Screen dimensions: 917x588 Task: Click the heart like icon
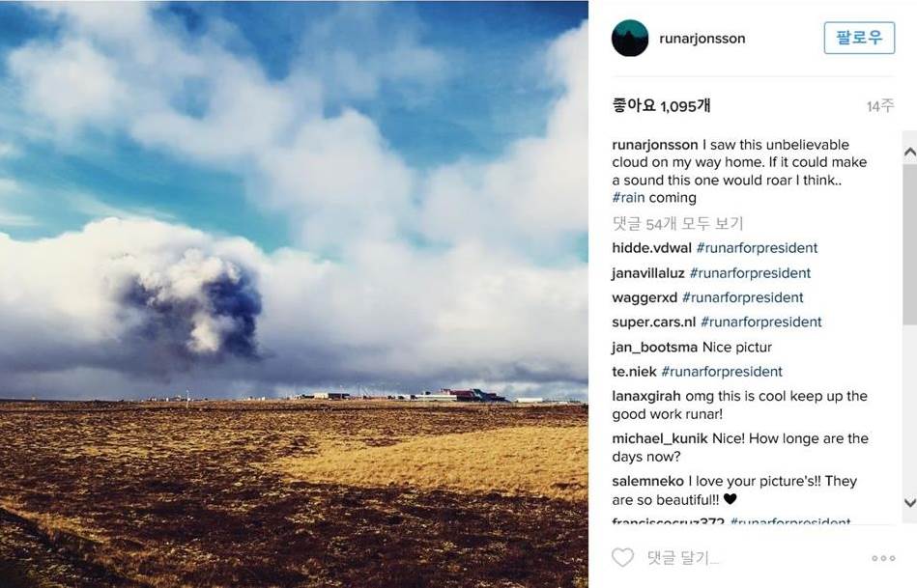[622, 558]
